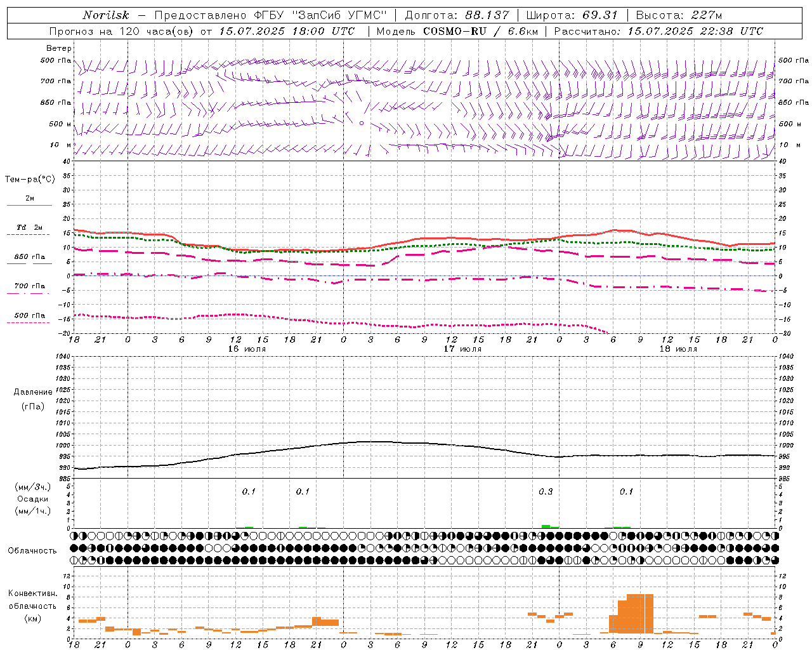Click the Облачность label
Screen dimensions: 812x650
(x=32, y=550)
